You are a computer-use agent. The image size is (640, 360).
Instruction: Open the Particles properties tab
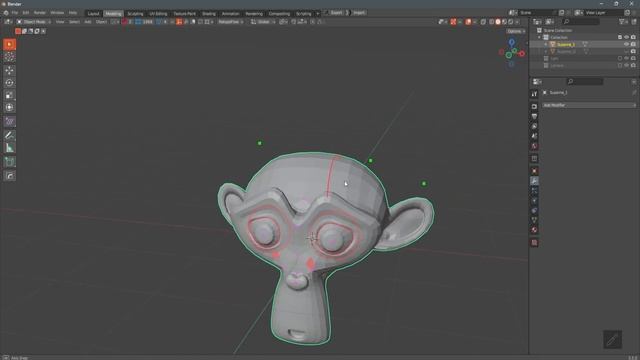[x=534, y=191]
